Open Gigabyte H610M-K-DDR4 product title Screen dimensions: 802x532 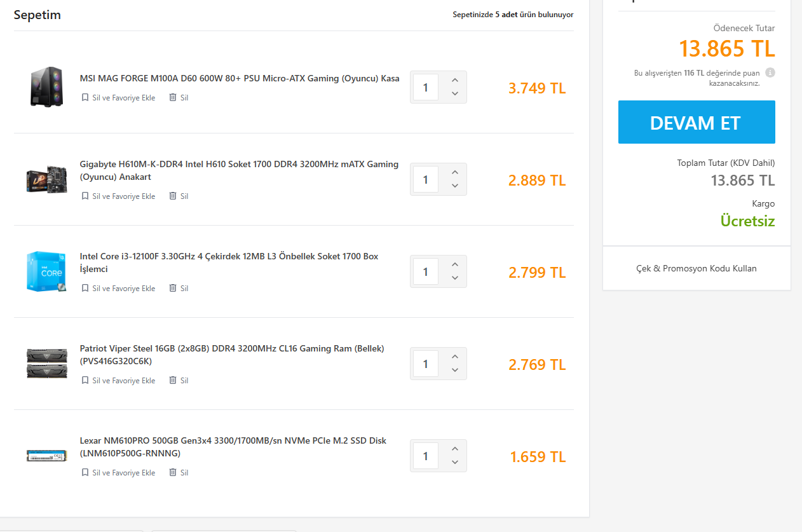click(239, 170)
